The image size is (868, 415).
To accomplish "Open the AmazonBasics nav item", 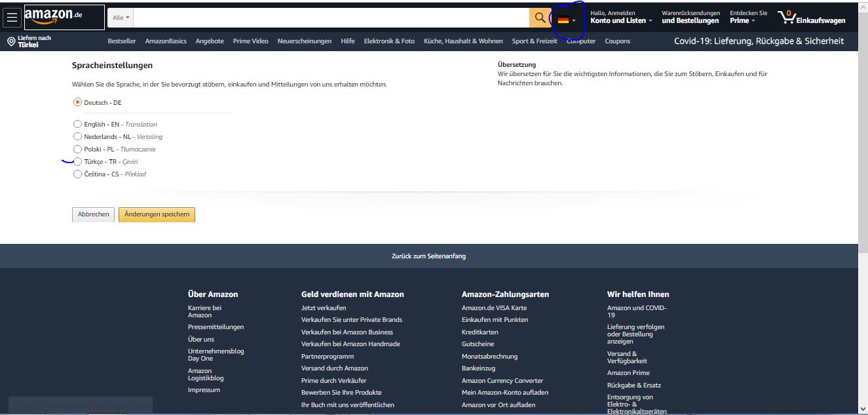I will click(x=166, y=41).
